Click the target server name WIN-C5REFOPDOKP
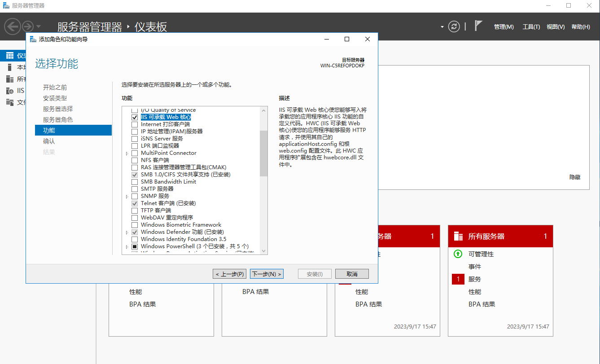The width and height of the screenshot is (600, 364). (342, 66)
